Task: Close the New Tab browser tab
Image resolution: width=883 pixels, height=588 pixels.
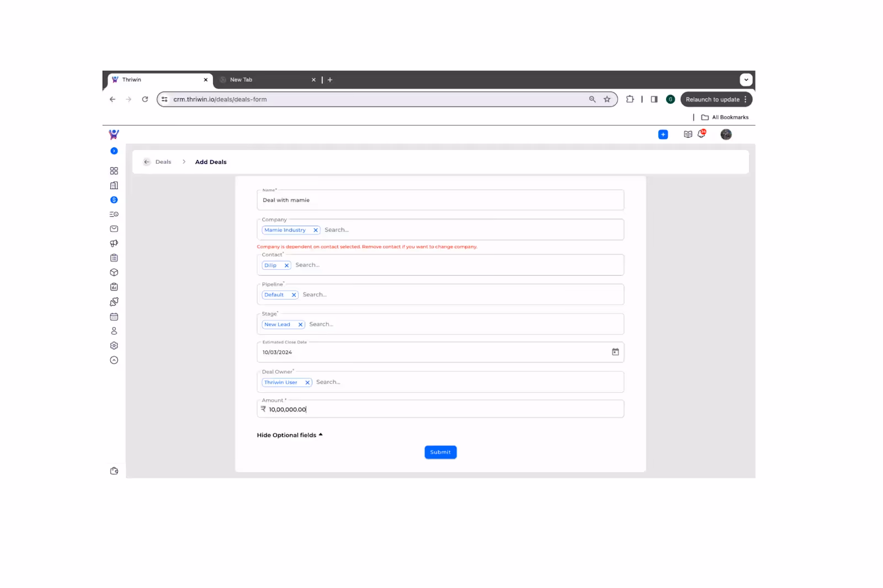Action: pyautogui.click(x=313, y=80)
